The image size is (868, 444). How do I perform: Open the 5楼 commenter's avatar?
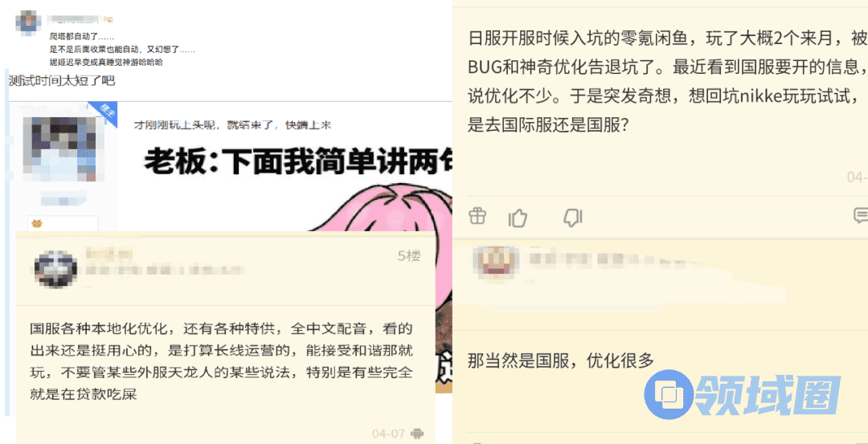click(55, 270)
